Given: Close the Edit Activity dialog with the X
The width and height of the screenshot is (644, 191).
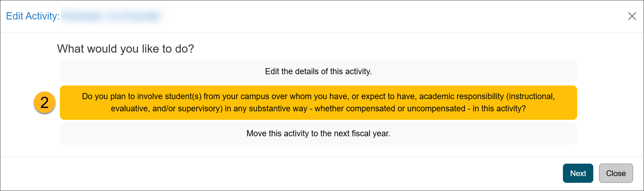Looking at the screenshot, I should [632, 16].
